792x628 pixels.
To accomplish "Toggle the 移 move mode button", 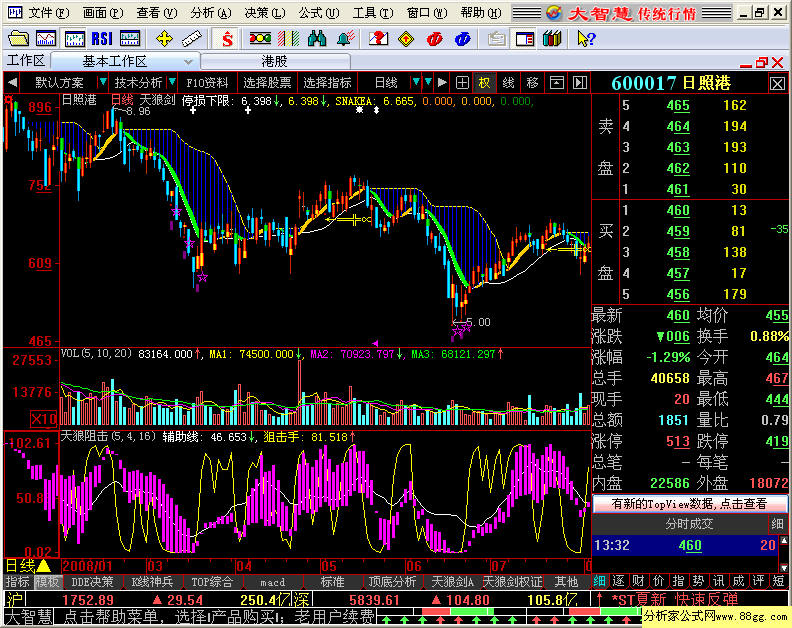I will [532, 82].
